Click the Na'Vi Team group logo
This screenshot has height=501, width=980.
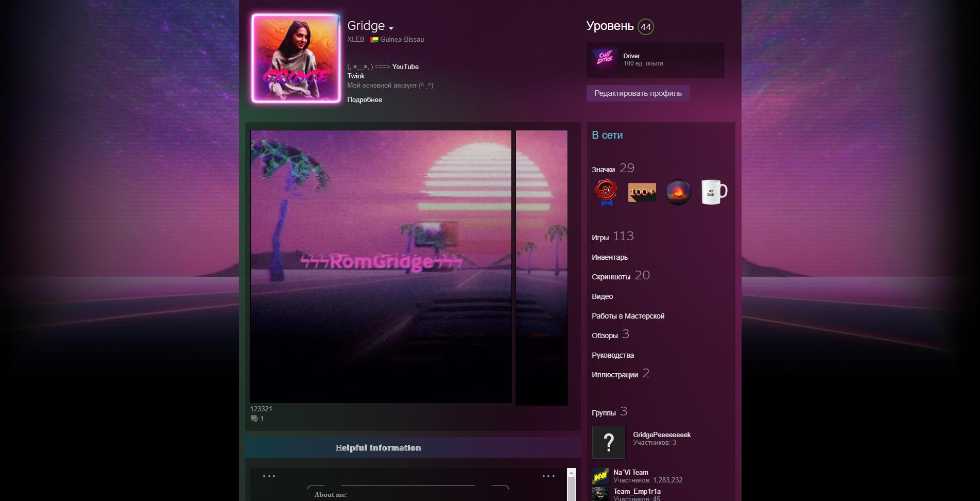600,476
